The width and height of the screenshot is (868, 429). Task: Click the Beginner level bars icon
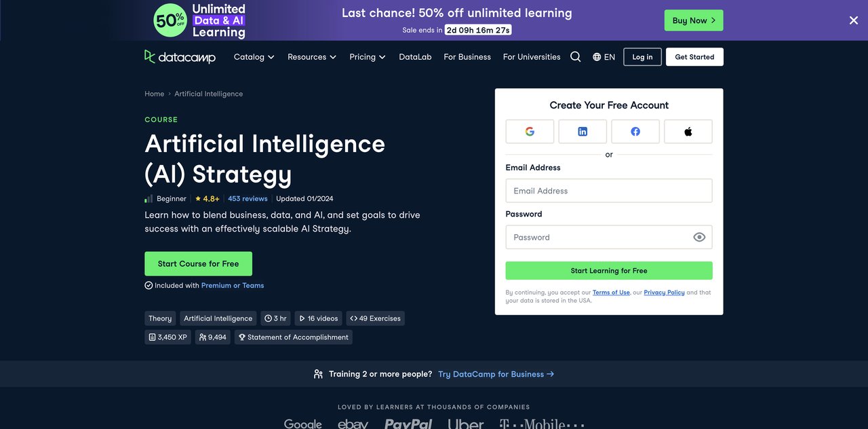[149, 199]
